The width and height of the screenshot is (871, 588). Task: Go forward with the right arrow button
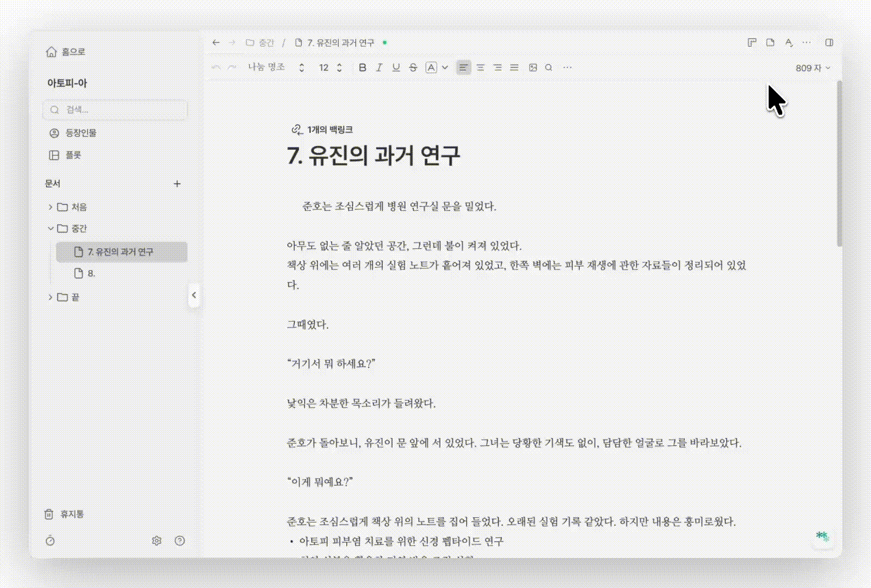point(232,42)
